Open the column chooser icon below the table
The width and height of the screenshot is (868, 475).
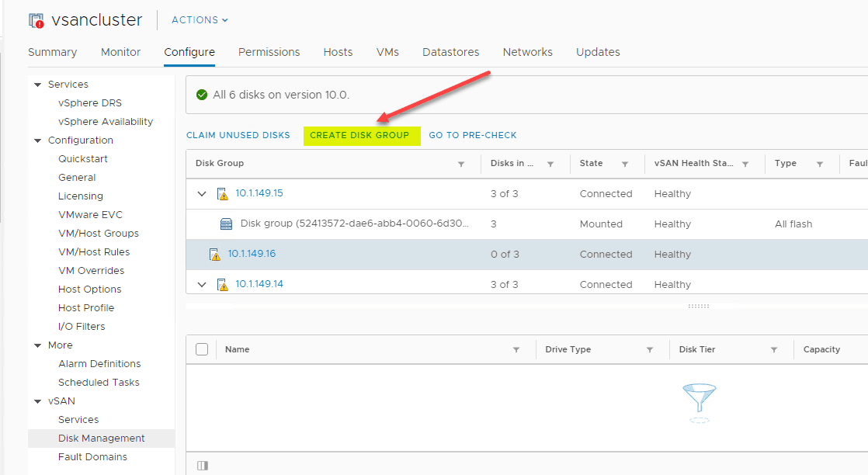203,466
